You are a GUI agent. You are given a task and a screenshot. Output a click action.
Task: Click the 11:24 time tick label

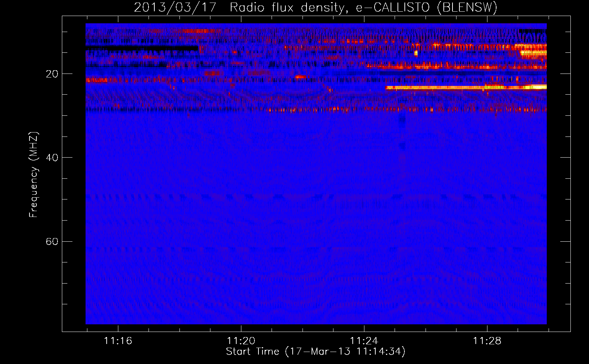pos(364,341)
